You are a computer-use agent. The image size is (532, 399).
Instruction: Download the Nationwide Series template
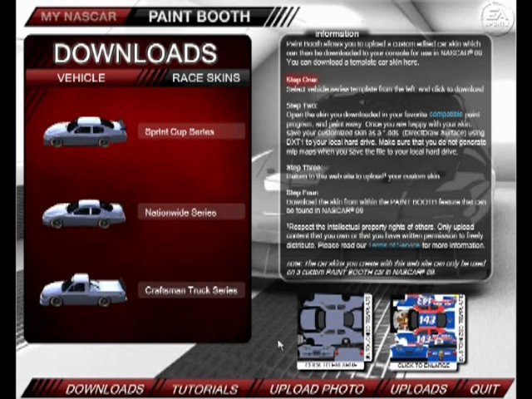(191, 213)
